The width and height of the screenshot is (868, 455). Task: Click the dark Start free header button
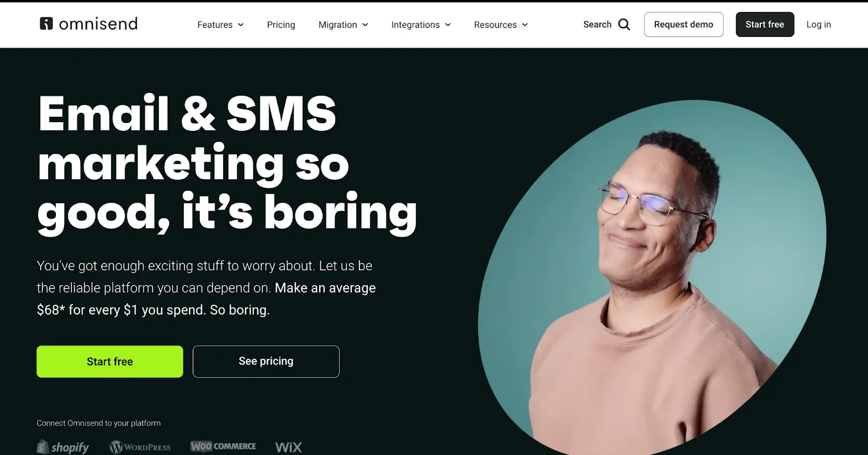pos(765,24)
